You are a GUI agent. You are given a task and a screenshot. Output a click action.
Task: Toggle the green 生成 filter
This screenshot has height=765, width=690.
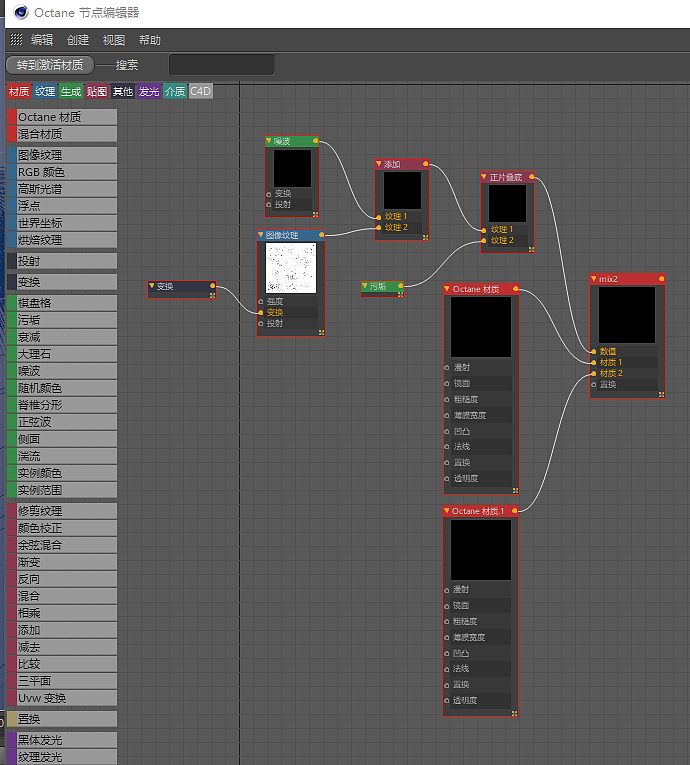click(71, 91)
